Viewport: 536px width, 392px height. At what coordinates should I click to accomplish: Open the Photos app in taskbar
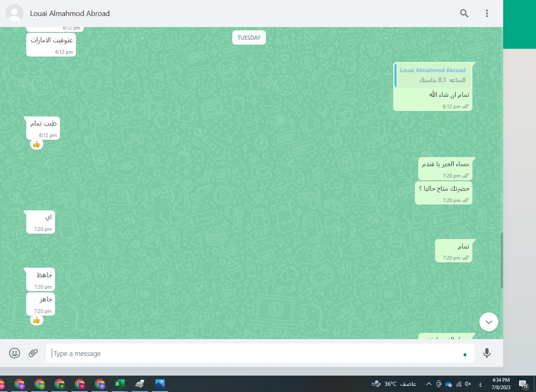[x=160, y=384]
